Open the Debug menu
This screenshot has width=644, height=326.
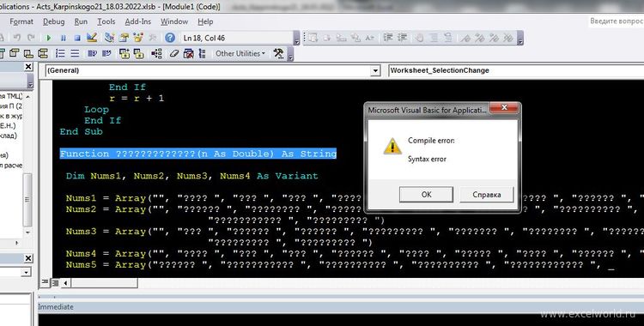point(54,21)
